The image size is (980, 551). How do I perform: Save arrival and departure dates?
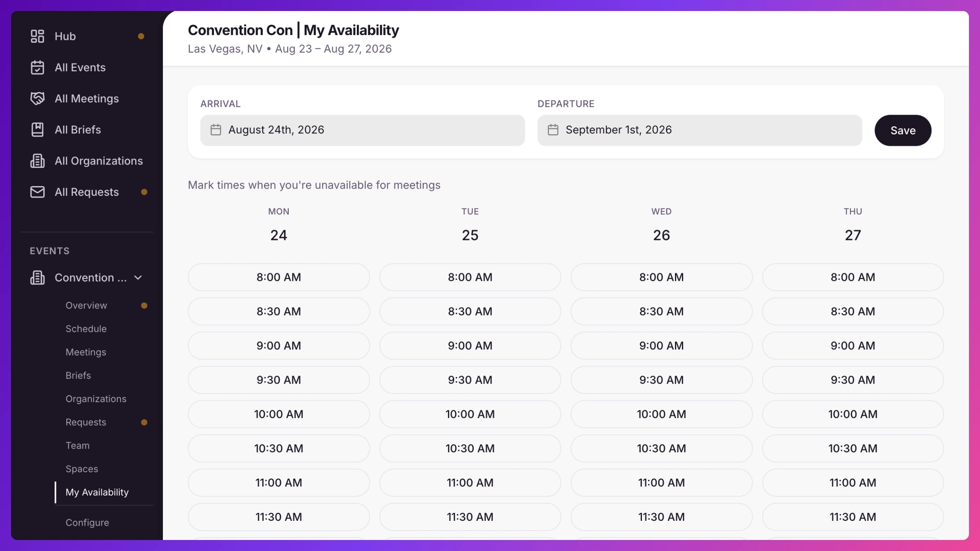(x=903, y=130)
